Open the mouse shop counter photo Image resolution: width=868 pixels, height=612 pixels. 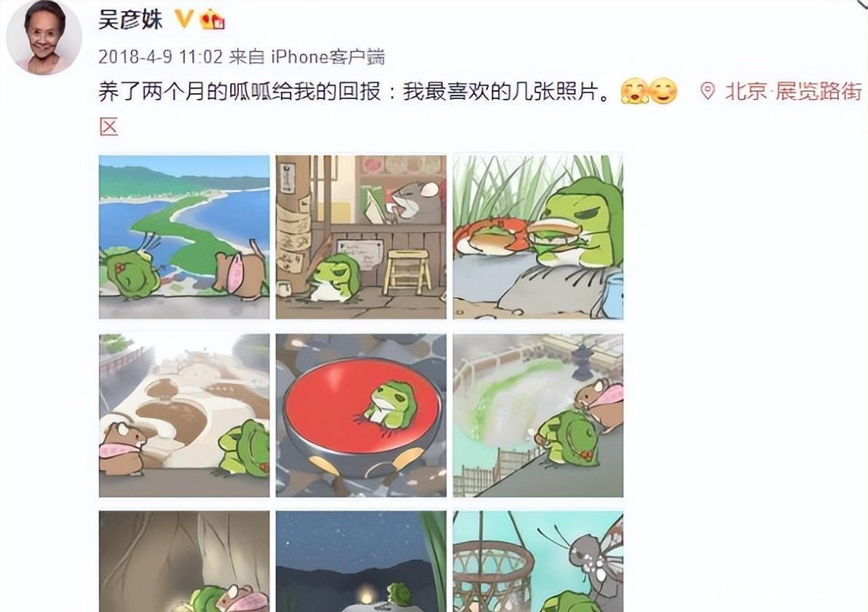coord(361,237)
